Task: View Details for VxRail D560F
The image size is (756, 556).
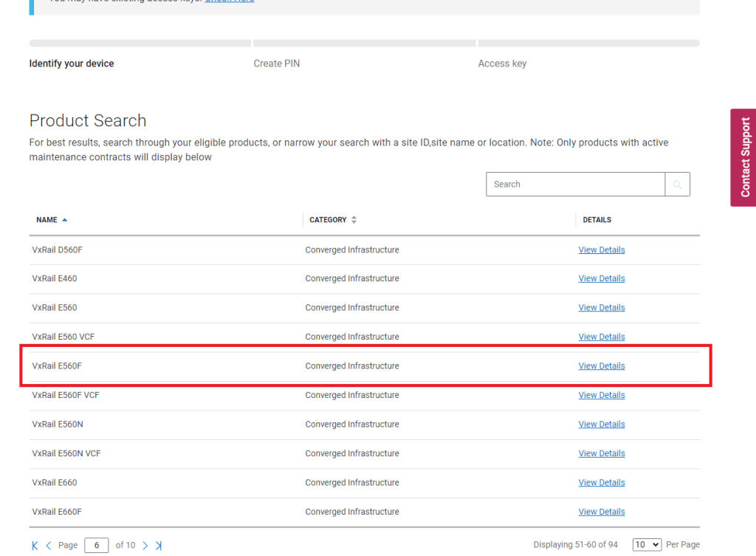Action: (601, 250)
